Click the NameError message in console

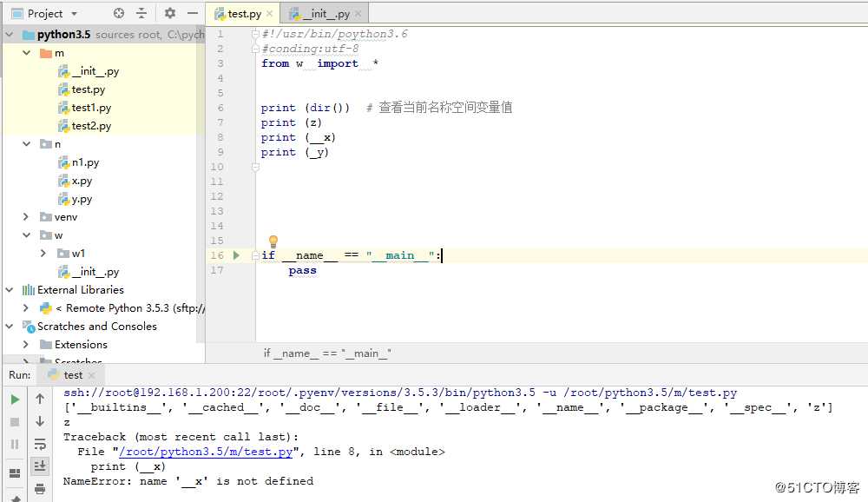click(188, 481)
